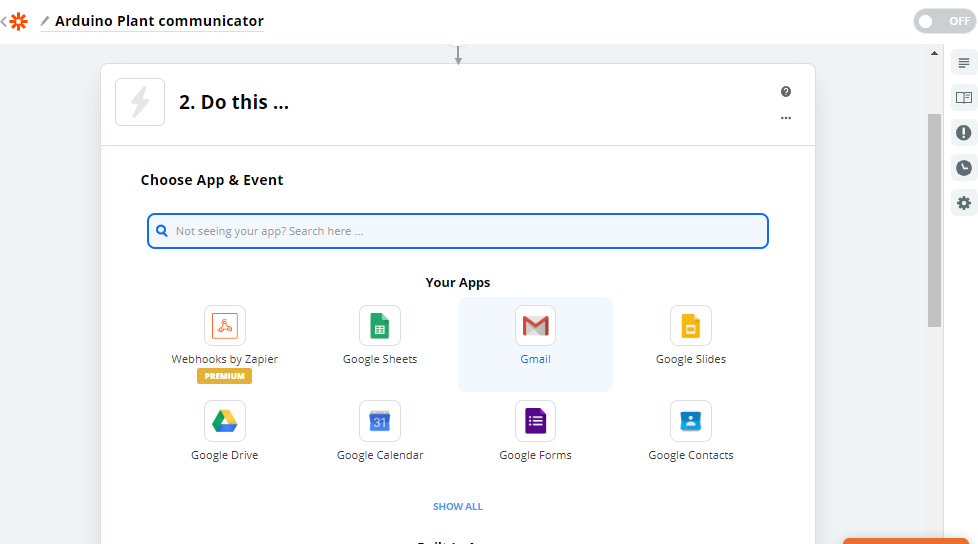Select the Gmail app icon
This screenshot has height=544, width=978.
click(x=535, y=326)
